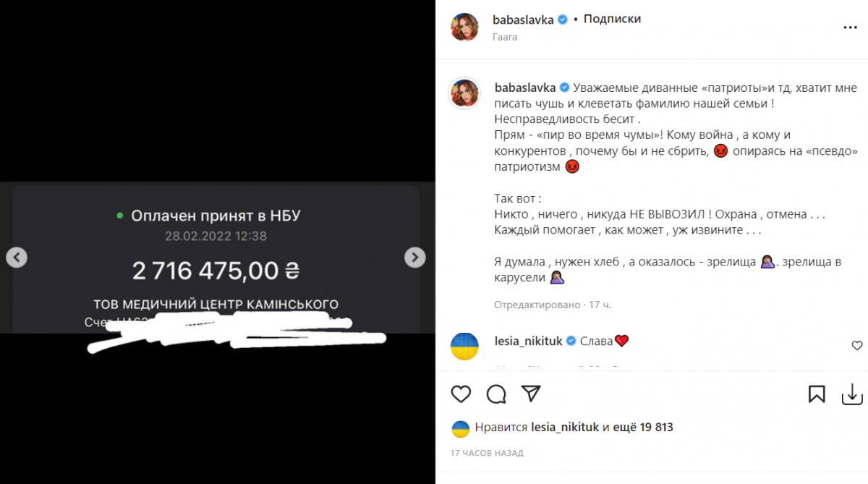Click babaslavka username in post header
The height and width of the screenshot is (484, 868).
pos(524,20)
